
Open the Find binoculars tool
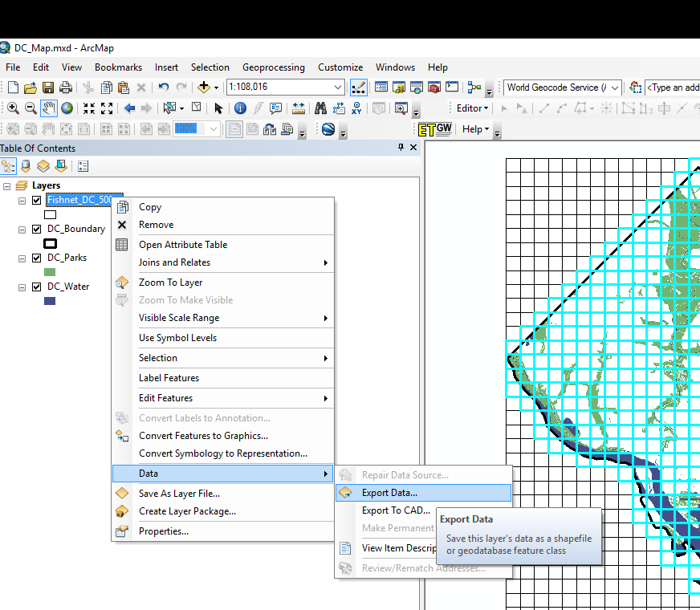[320, 108]
